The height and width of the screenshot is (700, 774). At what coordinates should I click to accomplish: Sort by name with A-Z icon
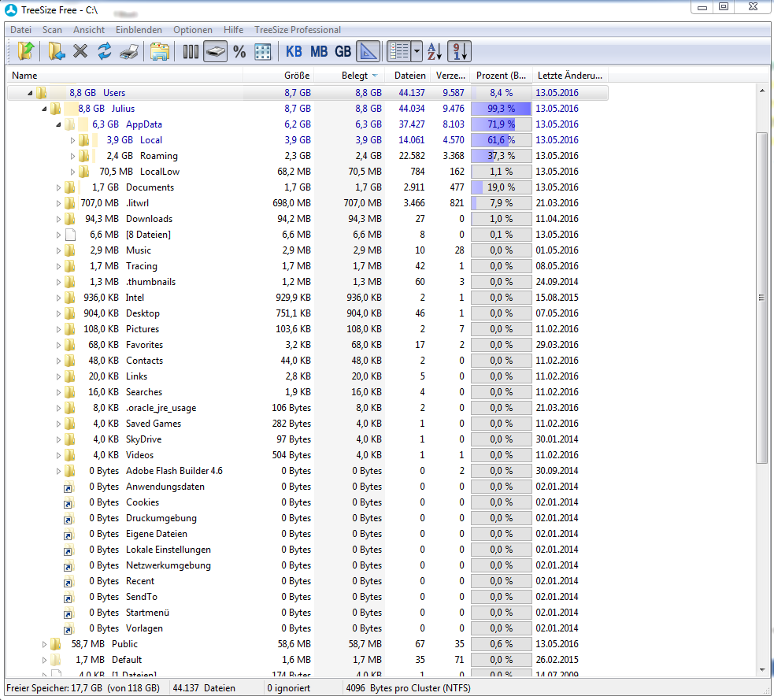point(435,51)
